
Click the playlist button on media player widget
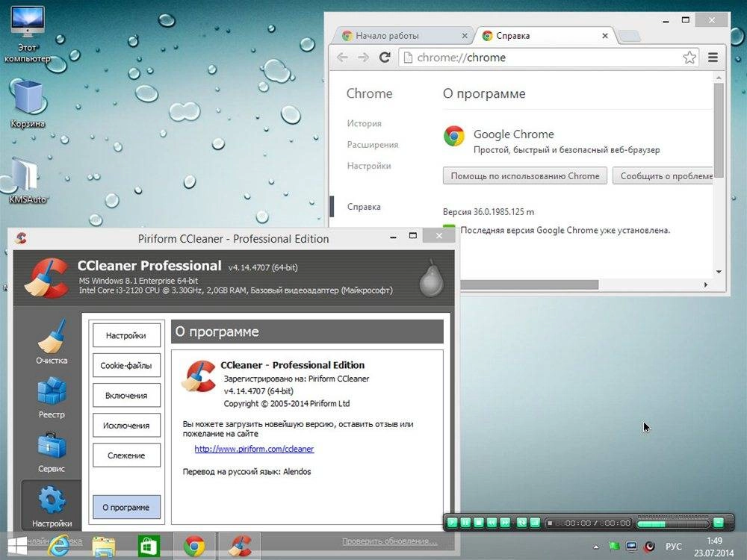coord(535,523)
